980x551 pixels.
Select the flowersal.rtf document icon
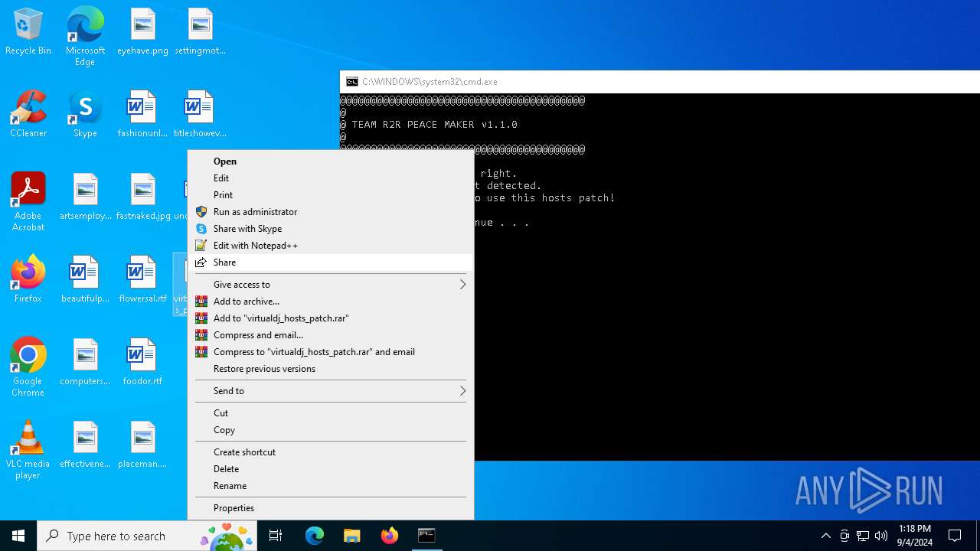point(142,280)
